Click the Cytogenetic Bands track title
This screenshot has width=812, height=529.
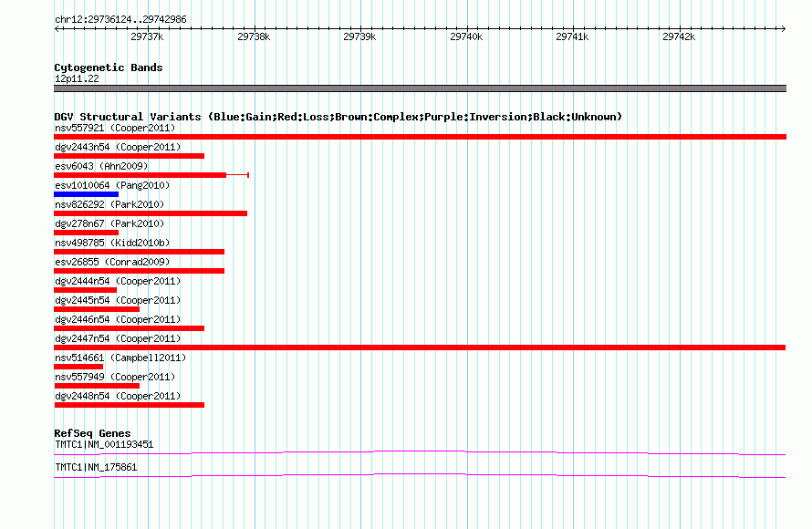[x=109, y=67]
